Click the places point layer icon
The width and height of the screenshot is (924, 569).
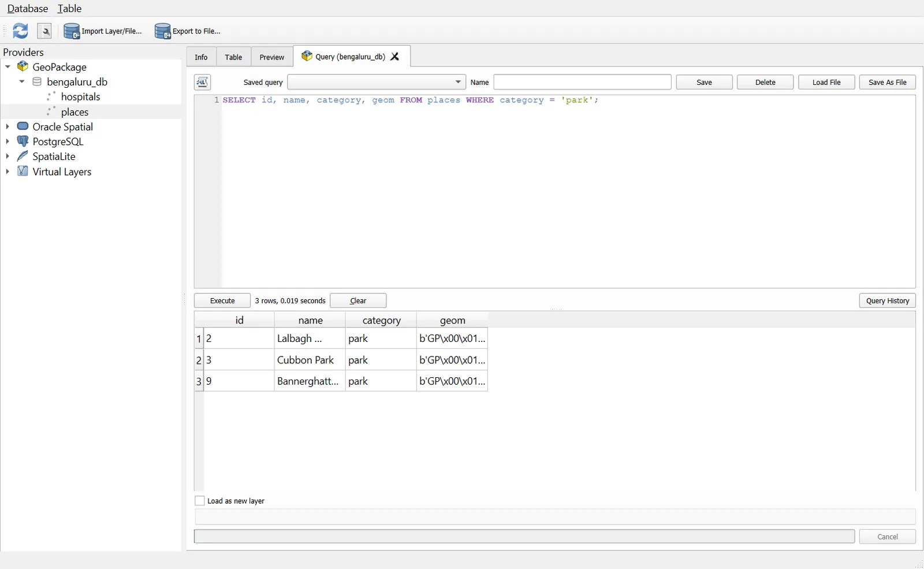coord(51,111)
